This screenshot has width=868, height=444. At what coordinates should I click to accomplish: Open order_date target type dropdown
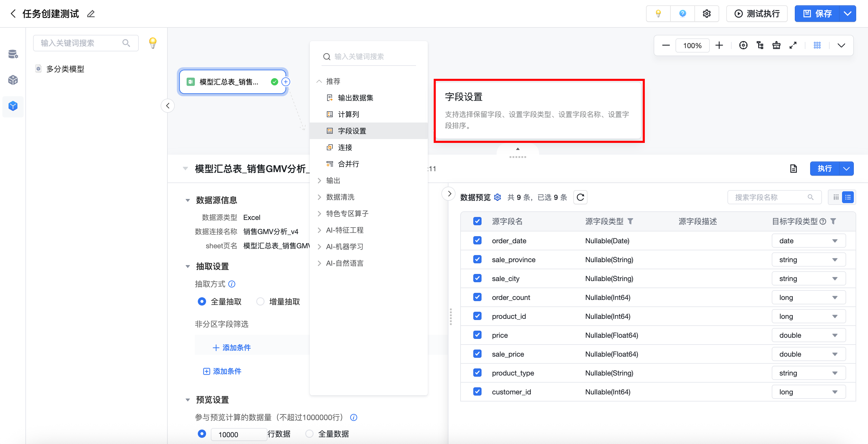[x=809, y=241]
